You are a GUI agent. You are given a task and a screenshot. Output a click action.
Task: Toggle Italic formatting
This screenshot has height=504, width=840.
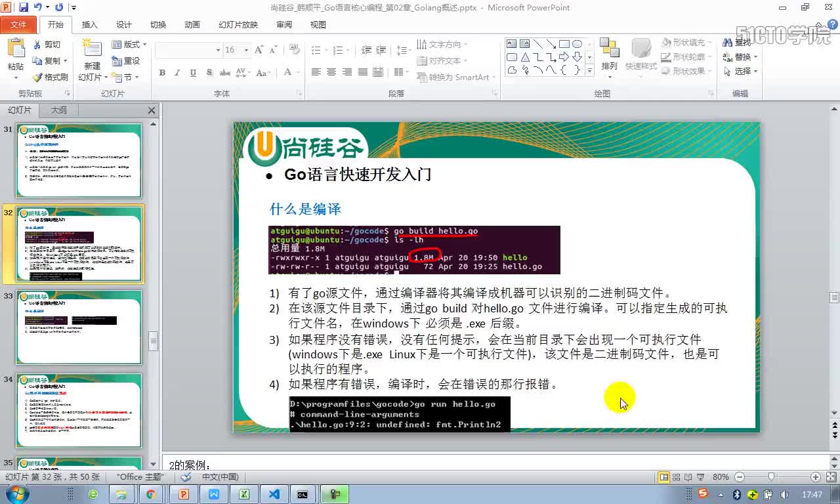[178, 72]
